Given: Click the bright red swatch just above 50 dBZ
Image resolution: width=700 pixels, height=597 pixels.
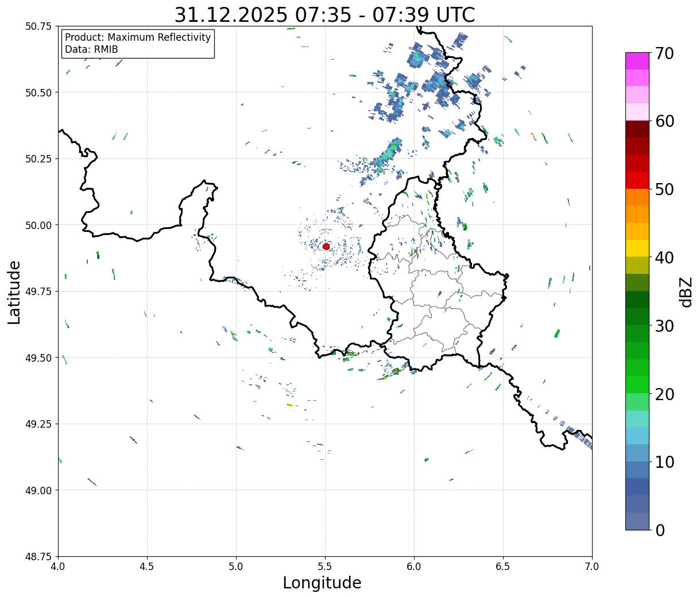Looking at the screenshot, I should click(x=637, y=180).
